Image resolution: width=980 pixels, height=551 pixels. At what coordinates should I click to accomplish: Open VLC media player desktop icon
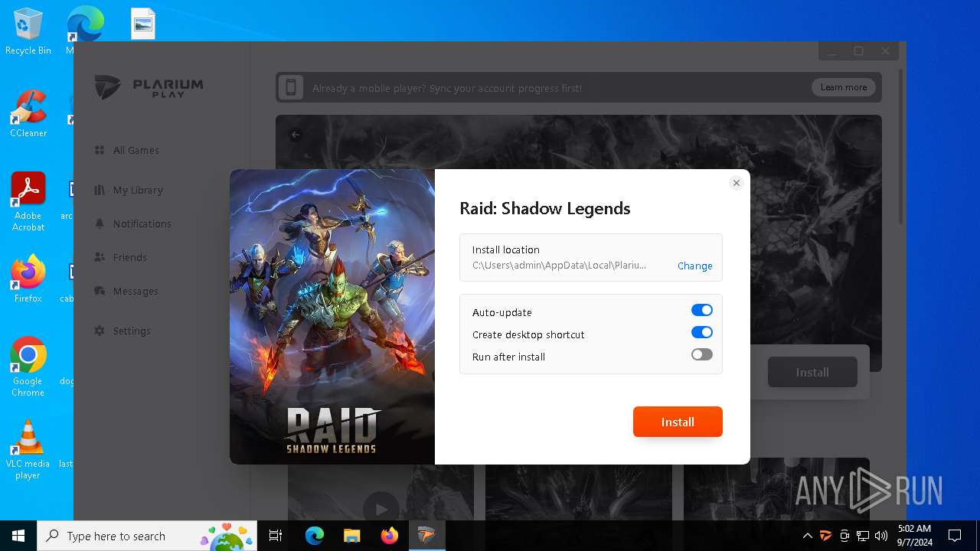28,450
